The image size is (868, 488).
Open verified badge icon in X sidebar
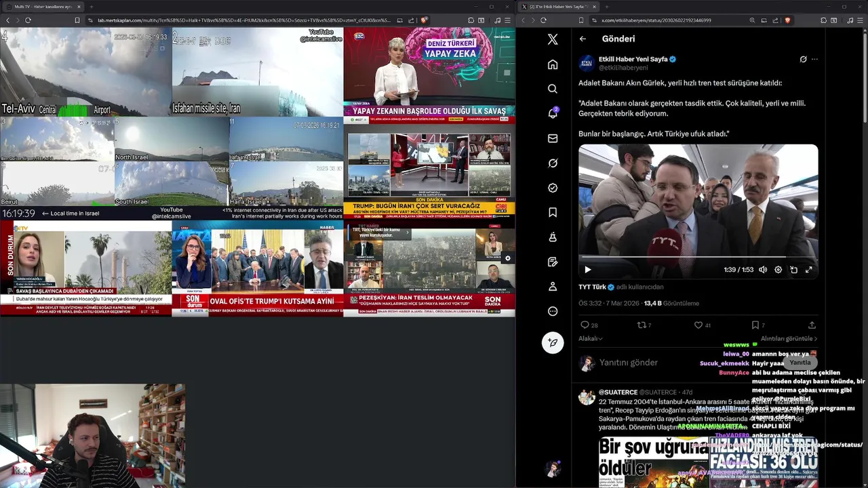coord(553,188)
